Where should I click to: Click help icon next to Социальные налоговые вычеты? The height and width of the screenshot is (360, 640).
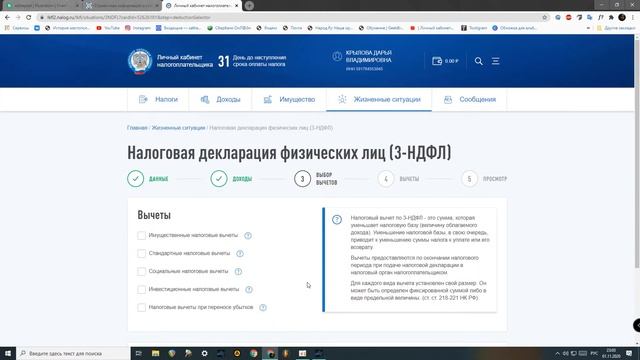click(x=238, y=271)
